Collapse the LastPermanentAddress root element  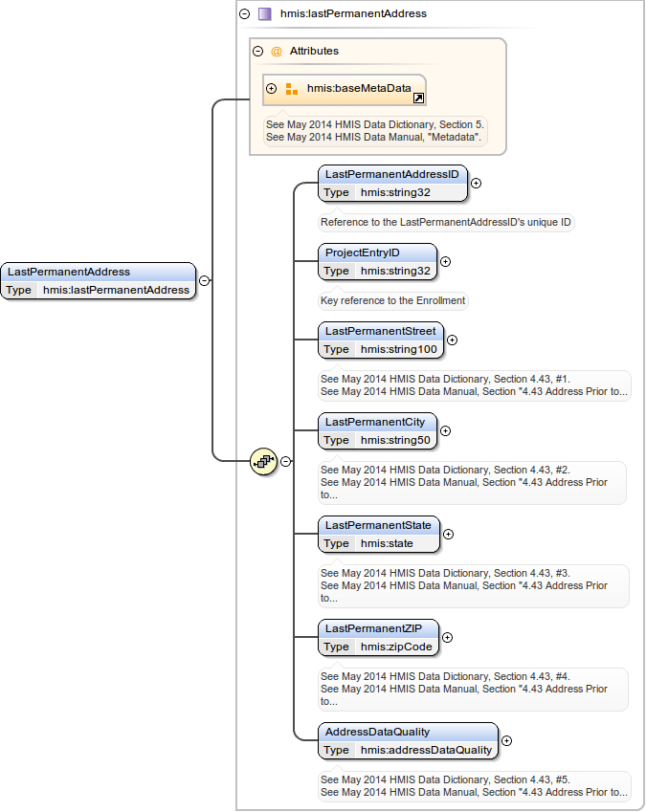pyautogui.click(x=205, y=281)
